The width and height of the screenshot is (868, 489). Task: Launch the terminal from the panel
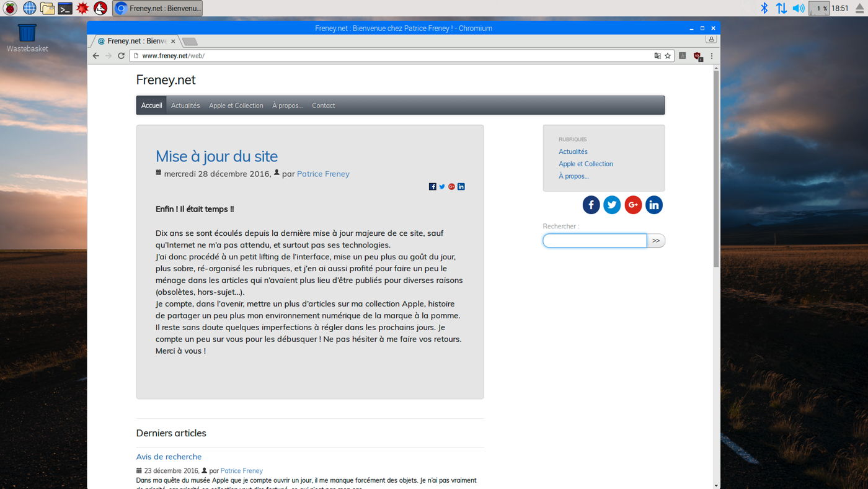pyautogui.click(x=65, y=8)
